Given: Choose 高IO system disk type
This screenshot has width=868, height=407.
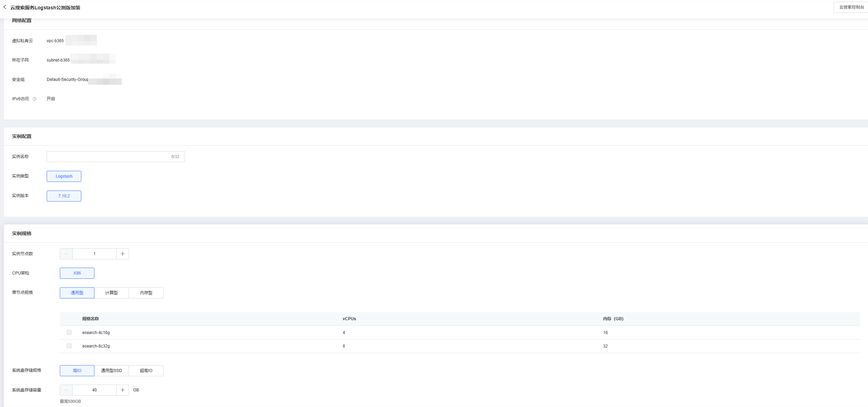Looking at the screenshot, I should (x=77, y=371).
